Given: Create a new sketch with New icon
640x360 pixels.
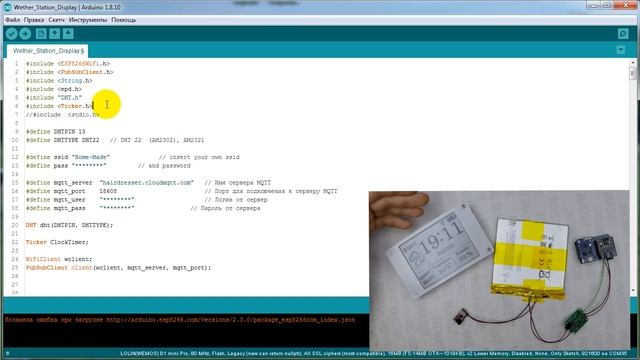Looking at the screenshot, I should point(41,33).
